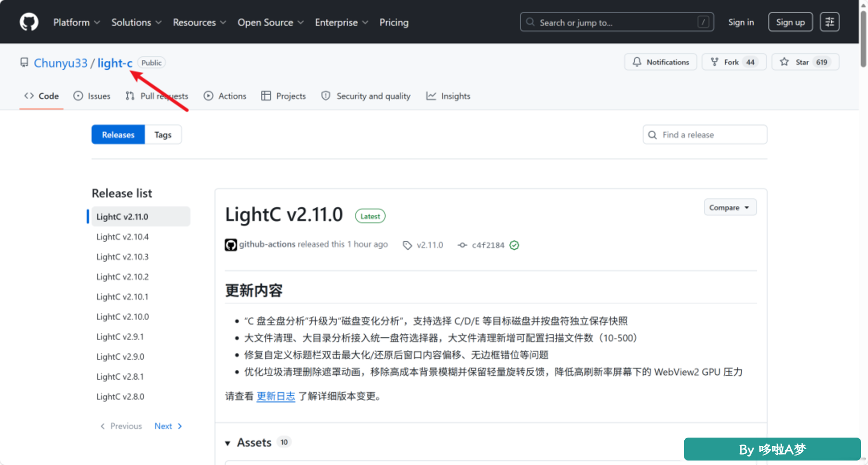Viewport: 868px width, 465px height.
Task: Select LightC v2.9.1 in release list
Action: (x=120, y=336)
